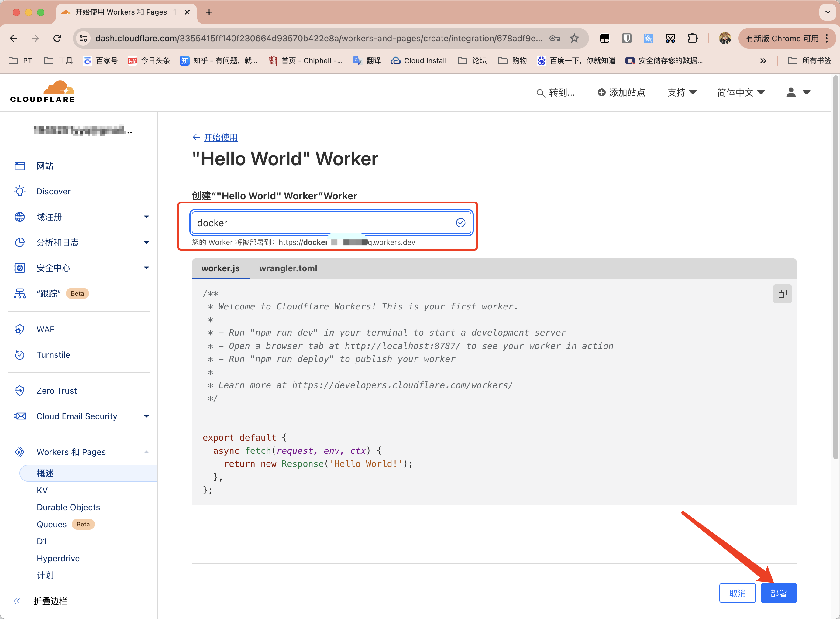Expand the Cloud Email Security arrow
This screenshot has width=840, height=619.
[146, 416]
